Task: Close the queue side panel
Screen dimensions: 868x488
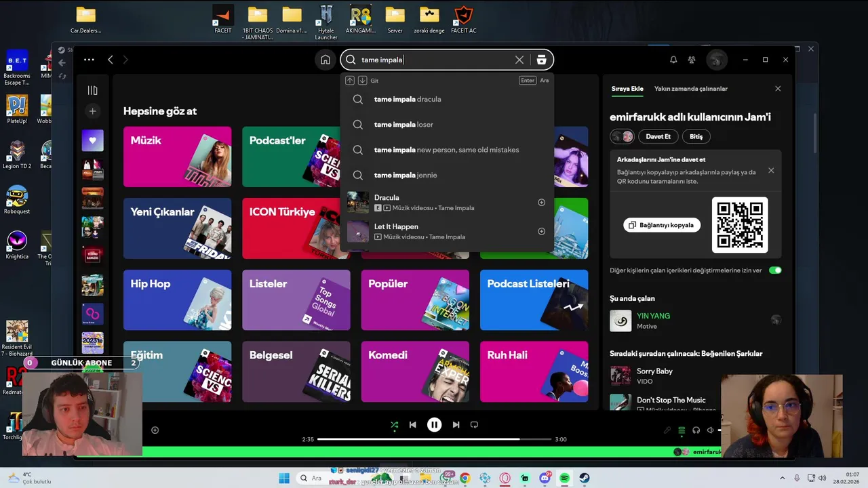Action: point(778,89)
